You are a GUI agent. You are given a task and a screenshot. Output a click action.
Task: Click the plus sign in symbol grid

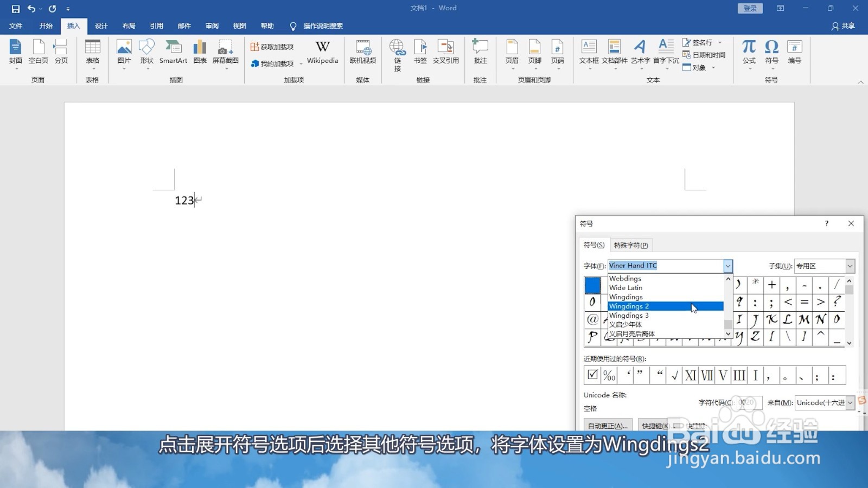tap(771, 285)
